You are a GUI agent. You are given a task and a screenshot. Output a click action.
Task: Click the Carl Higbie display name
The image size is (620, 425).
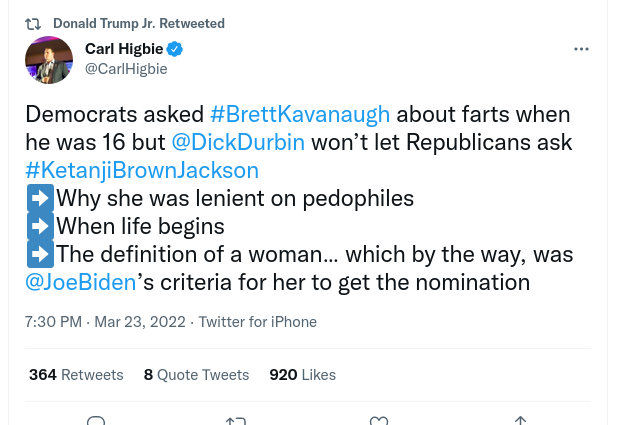[124, 49]
